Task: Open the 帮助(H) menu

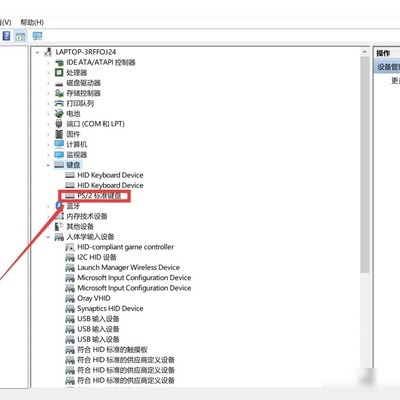Action: coord(32,22)
